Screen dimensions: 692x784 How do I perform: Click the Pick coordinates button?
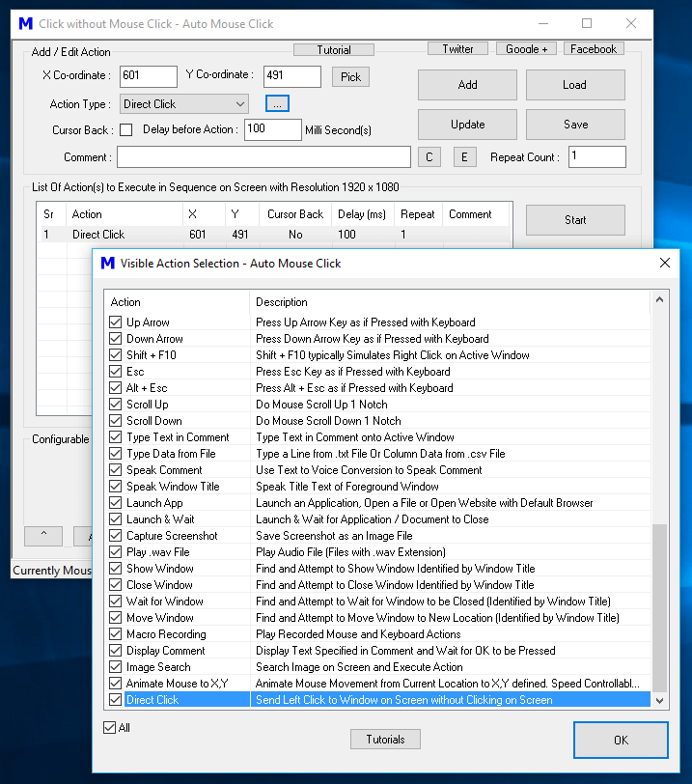(350, 76)
